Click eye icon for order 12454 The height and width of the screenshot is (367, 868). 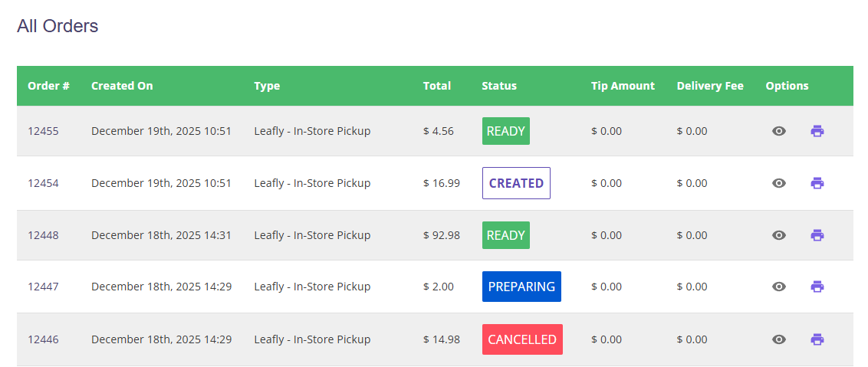(779, 183)
